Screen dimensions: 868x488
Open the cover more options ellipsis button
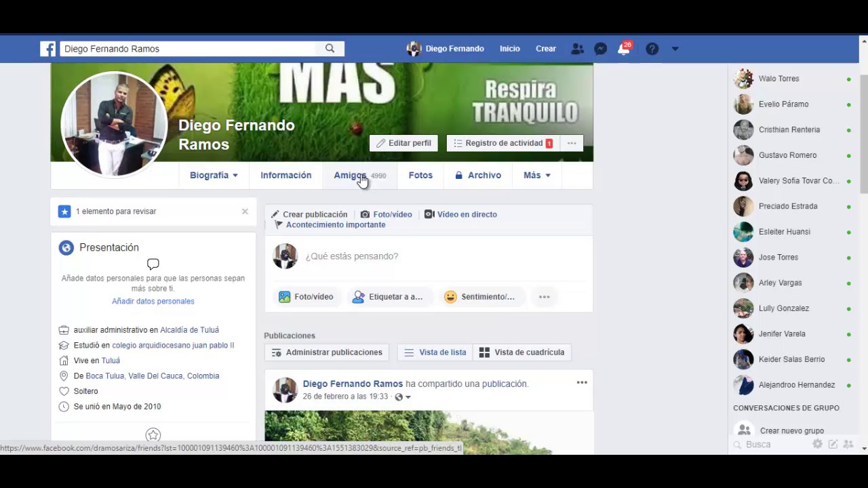coord(572,143)
